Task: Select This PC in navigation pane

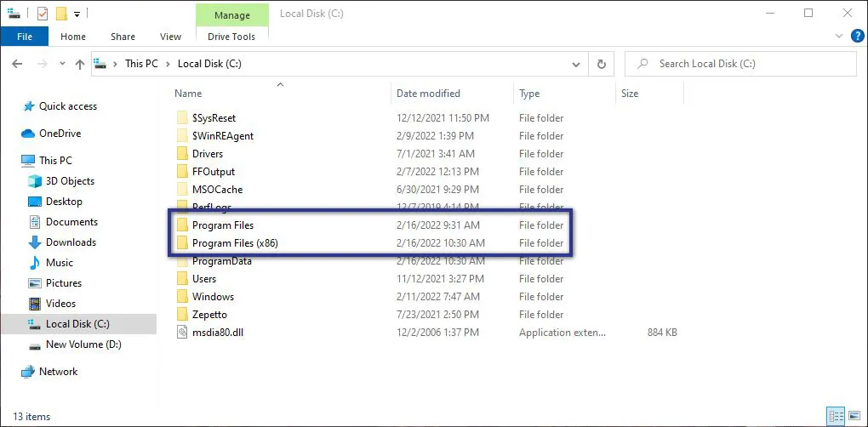Action: 55,161
